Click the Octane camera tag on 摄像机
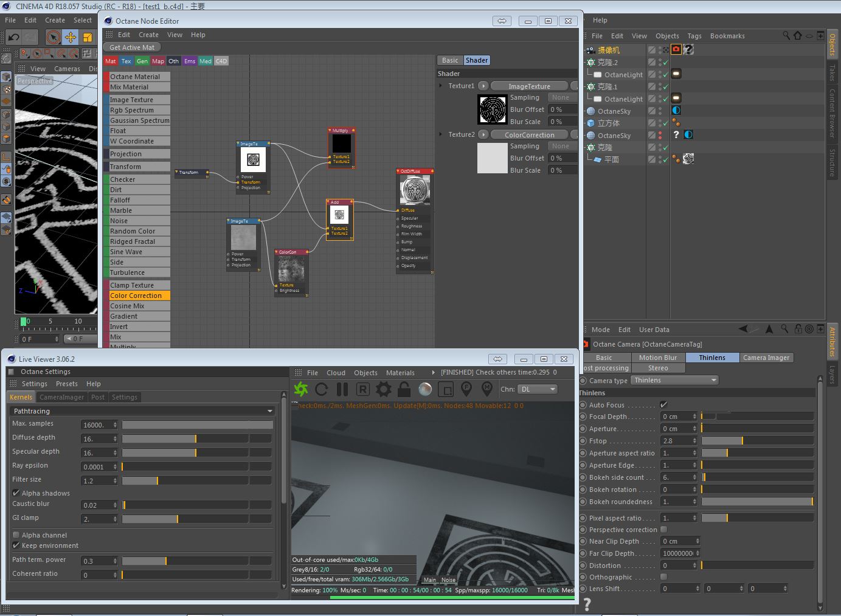The image size is (841, 616). (676, 50)
